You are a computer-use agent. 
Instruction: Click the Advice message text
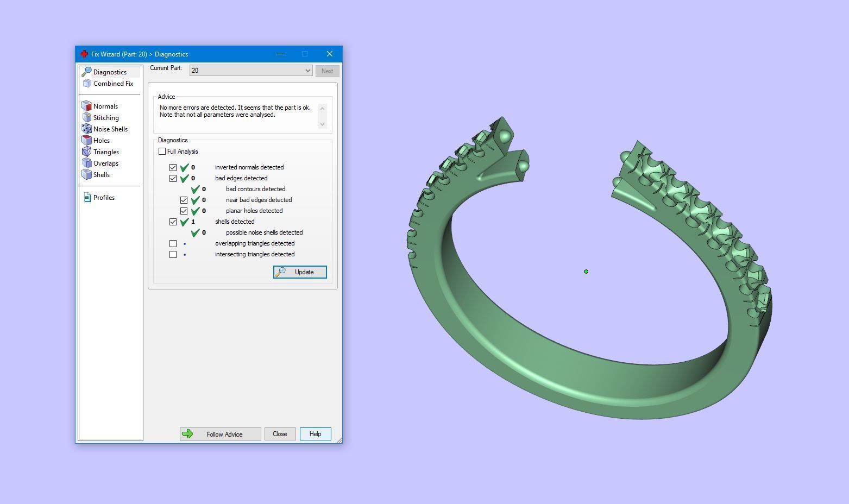click(x=235, y=111)
